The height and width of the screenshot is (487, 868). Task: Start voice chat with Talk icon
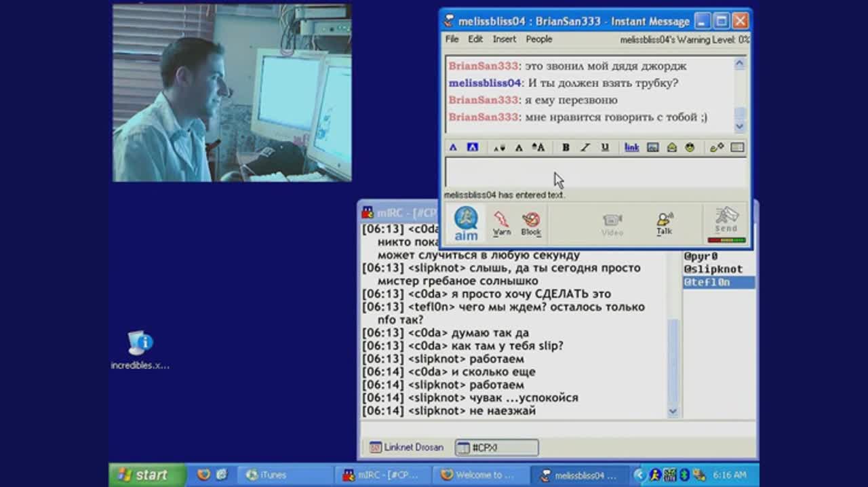click(664, 223)
